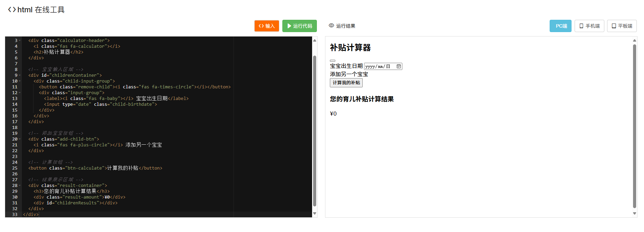Click code line 13 with fa-baby label
644x232 pixels.
[x=116, y=98]
